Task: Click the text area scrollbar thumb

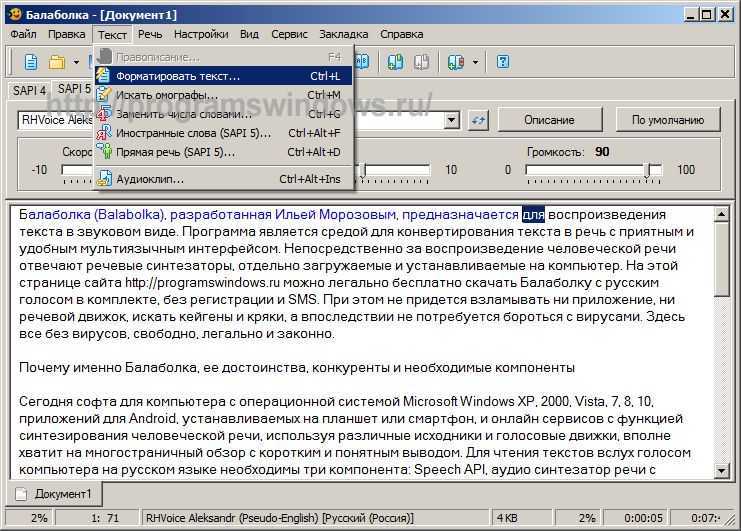Action: (x=721, y=260)
